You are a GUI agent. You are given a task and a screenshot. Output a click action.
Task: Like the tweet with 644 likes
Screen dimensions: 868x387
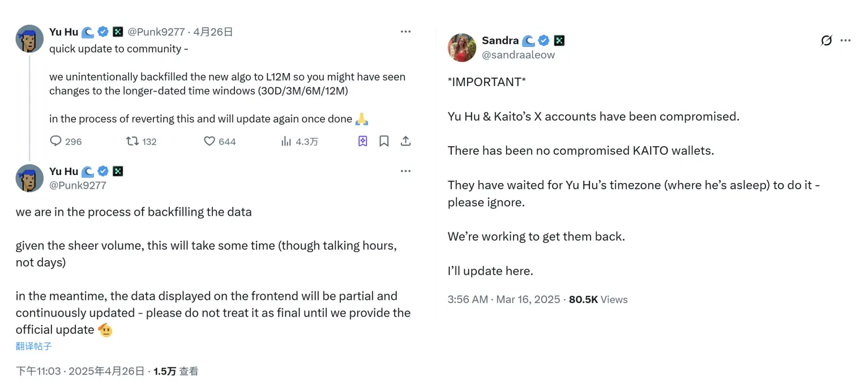point(209,141)
